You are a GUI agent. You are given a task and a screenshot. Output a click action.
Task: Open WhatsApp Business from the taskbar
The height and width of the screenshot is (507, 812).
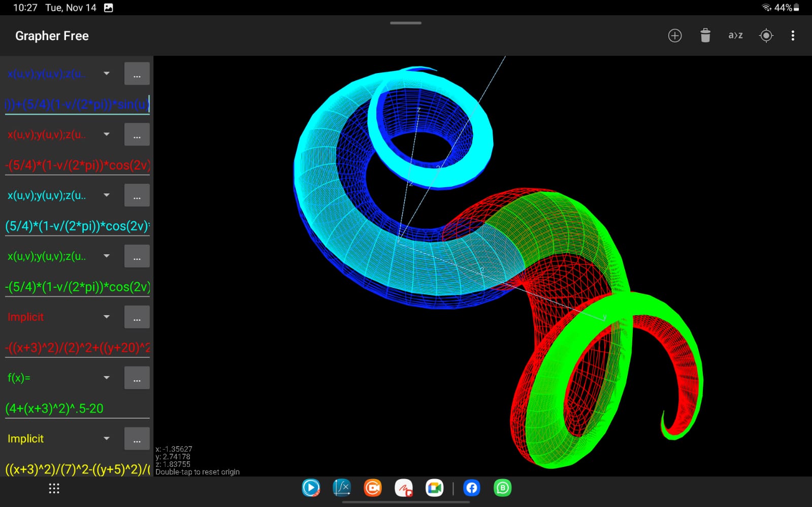502,488
